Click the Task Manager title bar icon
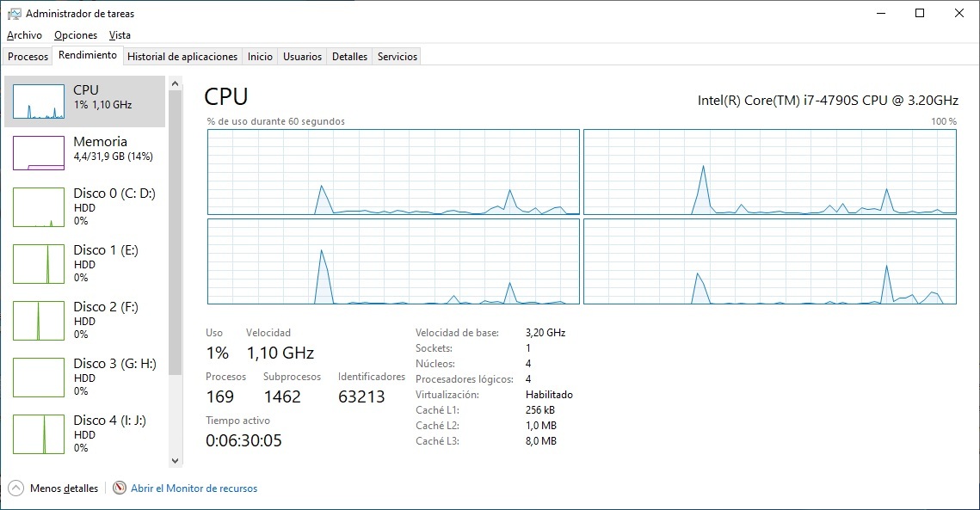 pyautogui.click(x=15, y=14)
